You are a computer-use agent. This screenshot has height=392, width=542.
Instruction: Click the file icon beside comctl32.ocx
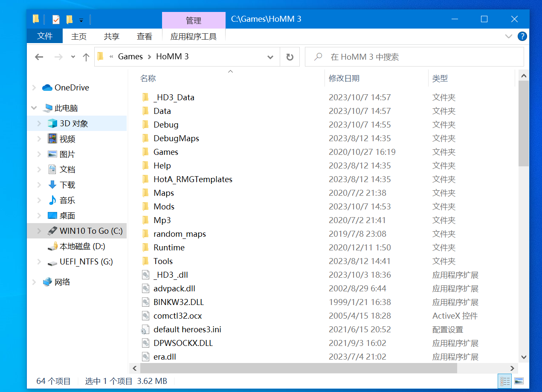(145, 316)
